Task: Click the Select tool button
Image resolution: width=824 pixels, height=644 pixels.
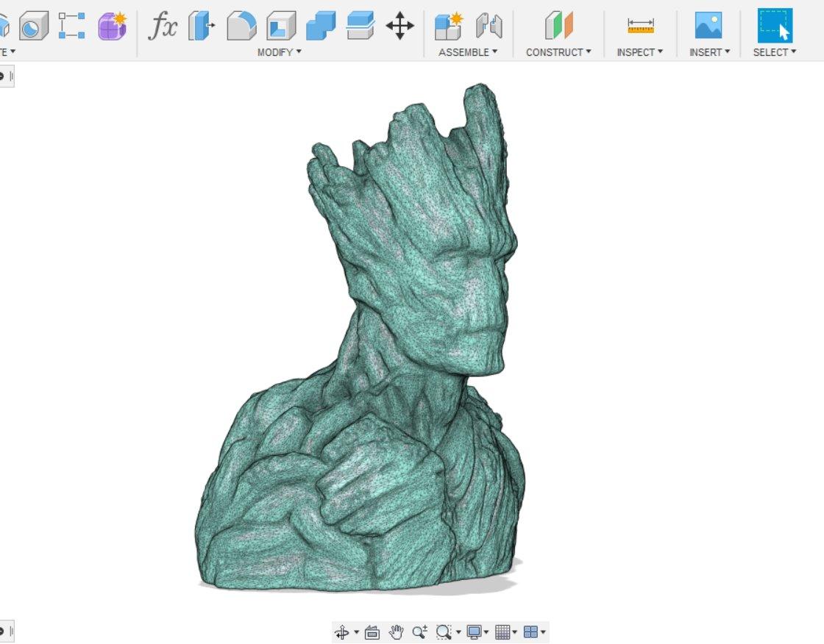Action: (775, 24)
